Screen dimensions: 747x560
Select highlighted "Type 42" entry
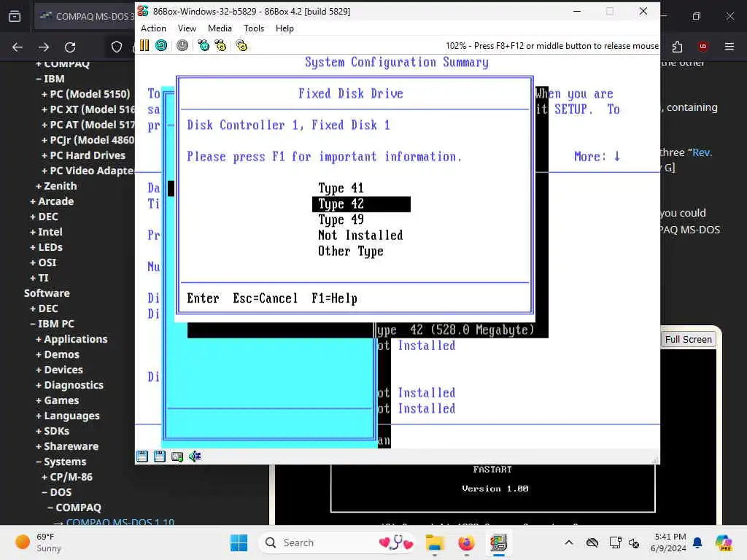(x=361, y=204)
